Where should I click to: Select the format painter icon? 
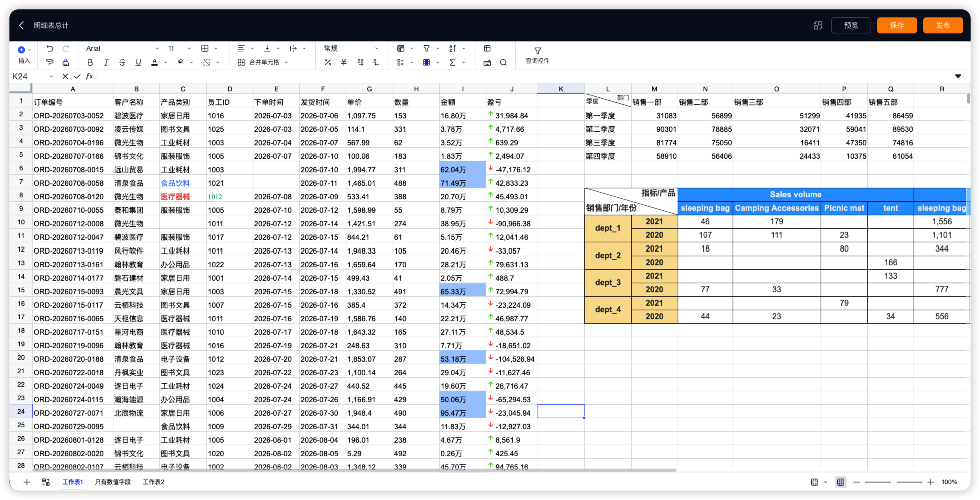pos(50,62)
